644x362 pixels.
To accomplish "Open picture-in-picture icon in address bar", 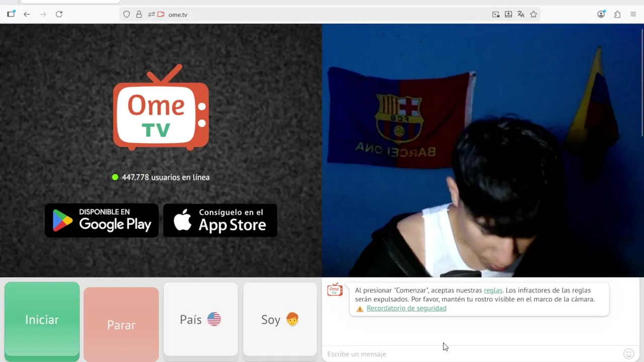I will (496, 15).
